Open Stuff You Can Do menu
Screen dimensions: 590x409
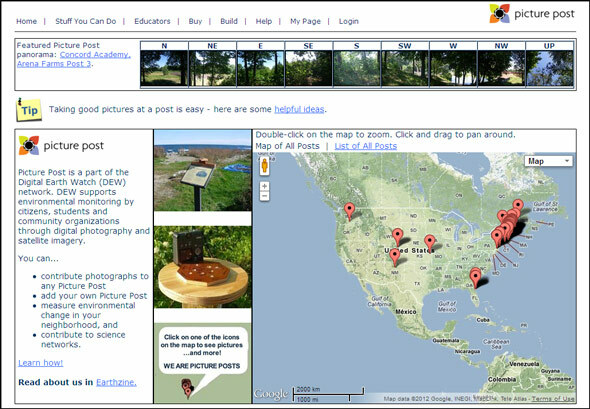coord(86,21)
